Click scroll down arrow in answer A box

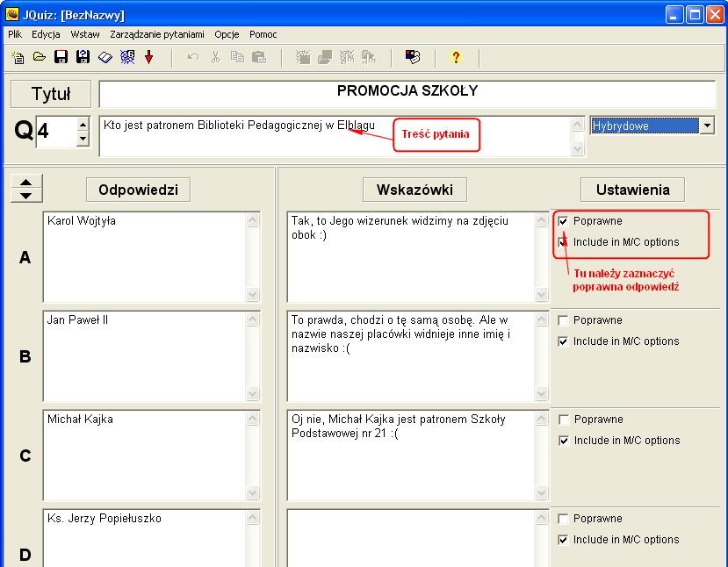tap(253, 295)
